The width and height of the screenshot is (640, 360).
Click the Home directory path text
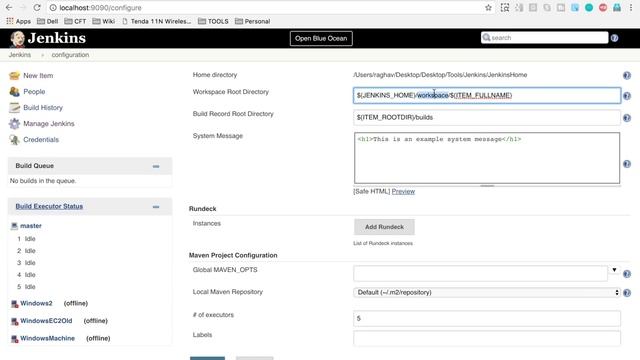tap(440, 75)
